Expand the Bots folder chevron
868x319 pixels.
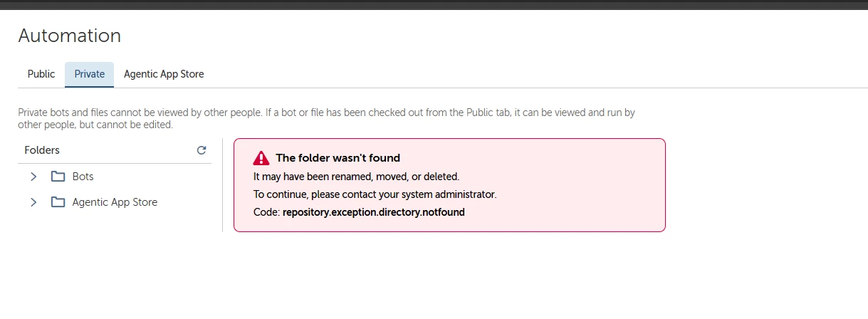click(x=33, y=176)
